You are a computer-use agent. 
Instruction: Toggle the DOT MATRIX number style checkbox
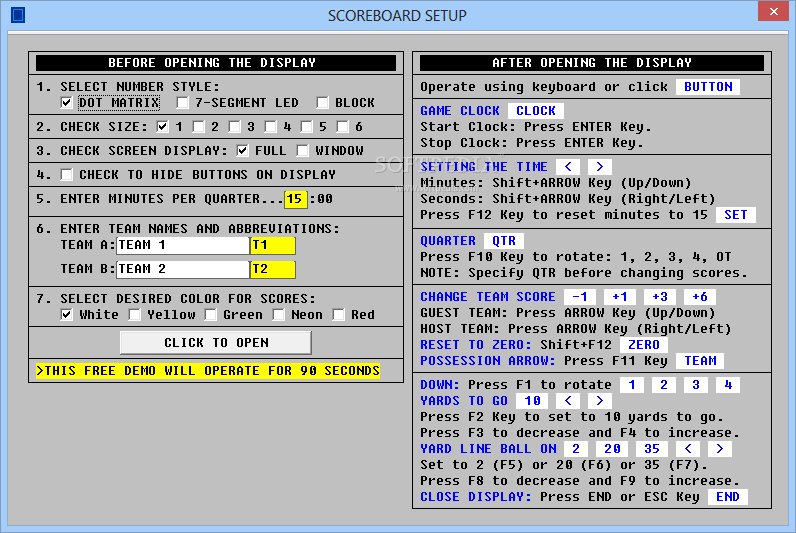67,103
